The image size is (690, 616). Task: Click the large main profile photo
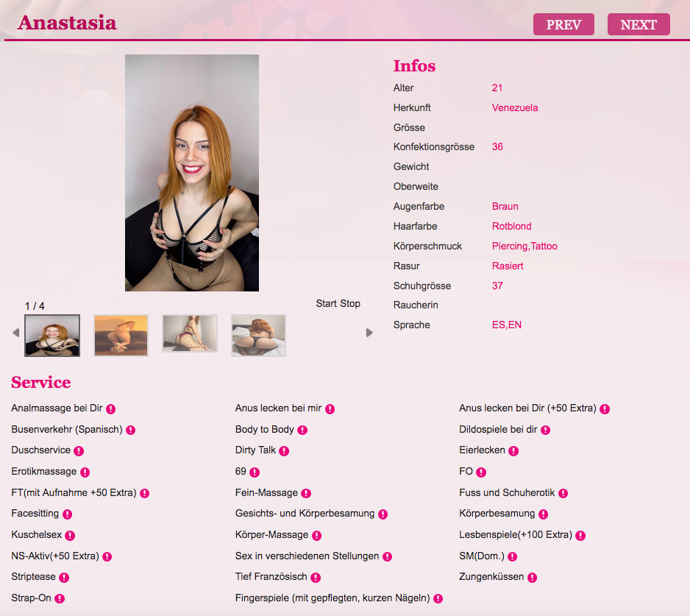pos(192,173)
